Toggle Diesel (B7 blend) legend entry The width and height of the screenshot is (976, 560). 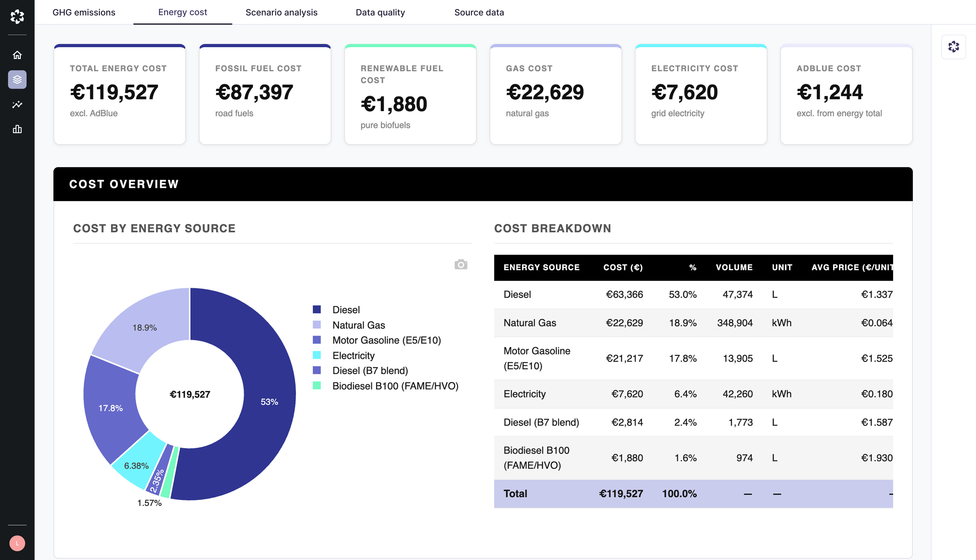[x=361, y=370]
